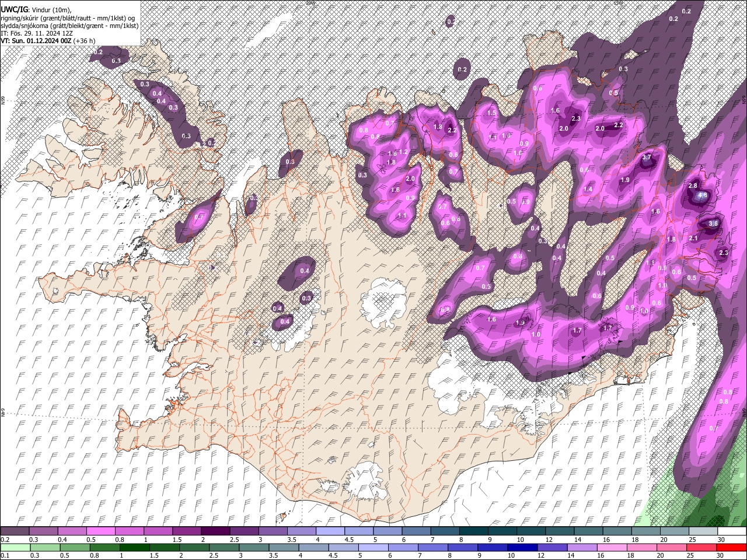
Task: Pick the 3 grey-green swatch on lower rain scale
Action: [x=254, y=548]
